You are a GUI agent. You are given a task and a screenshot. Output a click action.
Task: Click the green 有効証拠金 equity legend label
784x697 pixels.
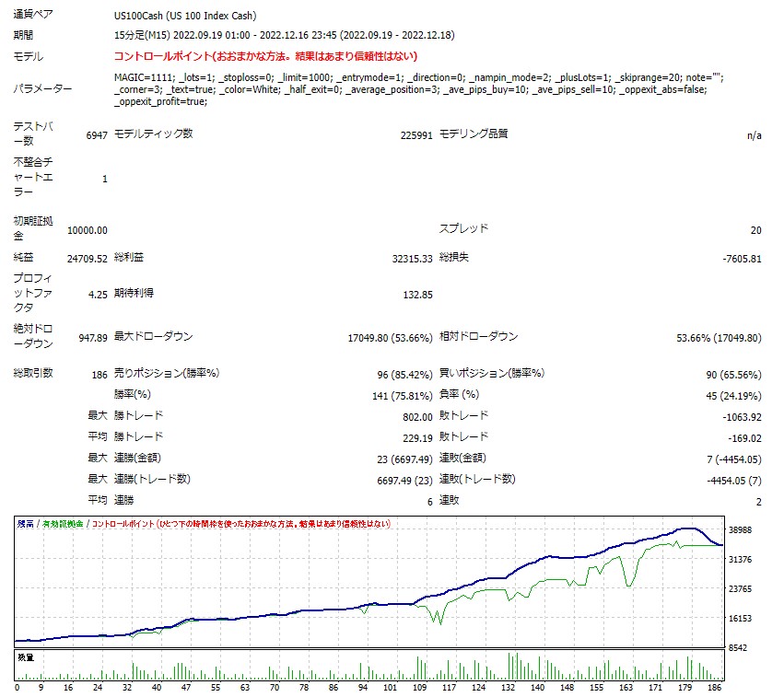pyautogui.click(x=63, y=524)
